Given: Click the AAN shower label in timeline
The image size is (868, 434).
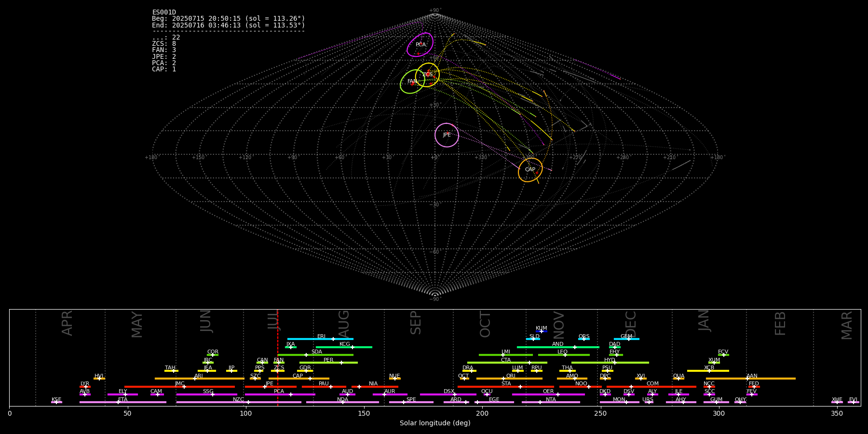Looking at the screenshot, I should tap(752, 376).
